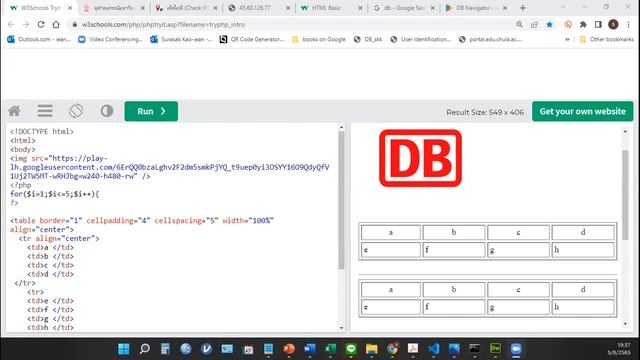The width and height of the screenshot is (640, 360).
Task: Click the w3schools URL address bar
Action: coord(163,24)
